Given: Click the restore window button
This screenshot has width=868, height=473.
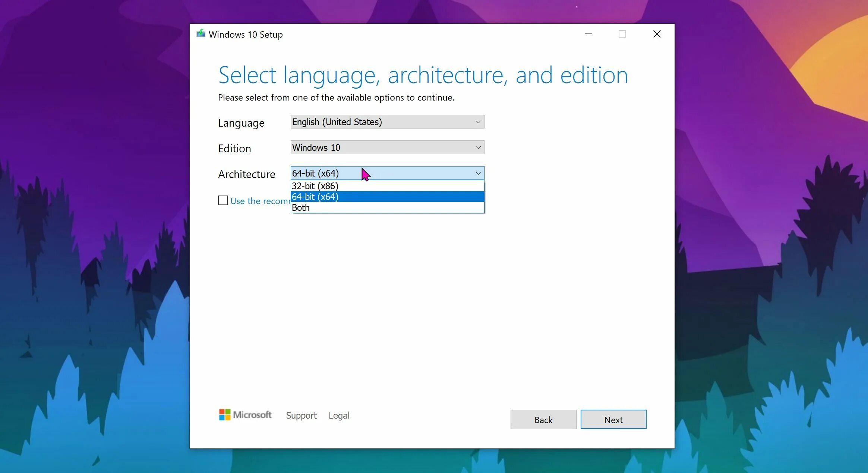Looking at the screenshot, I should 623,34.
